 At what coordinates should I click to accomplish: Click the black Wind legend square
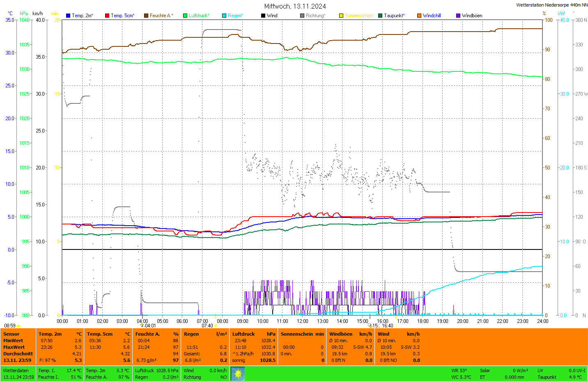coord(263,16)
